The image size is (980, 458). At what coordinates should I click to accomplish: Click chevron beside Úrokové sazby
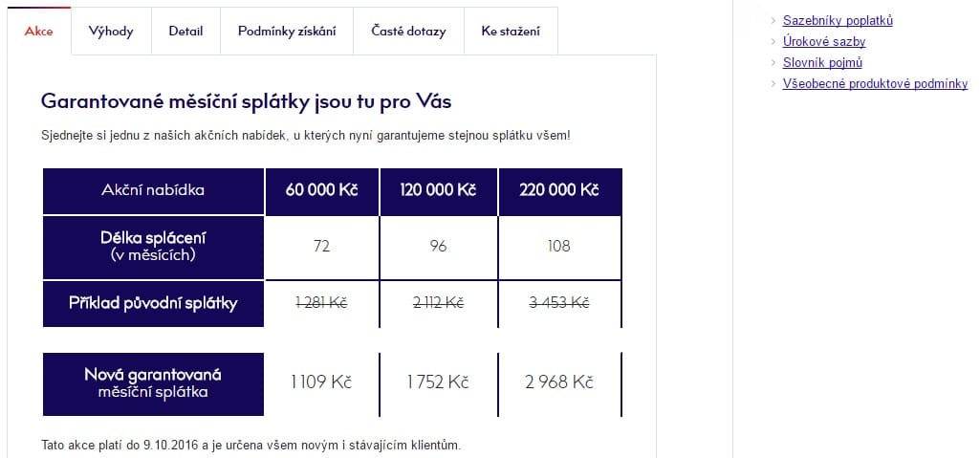tap(774, 42)
